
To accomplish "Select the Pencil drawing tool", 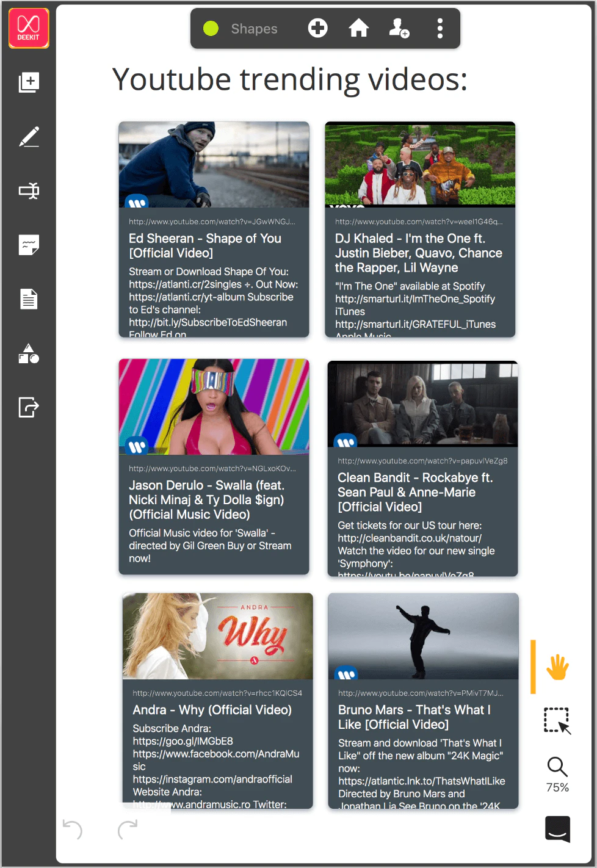I will click(29, 137).
